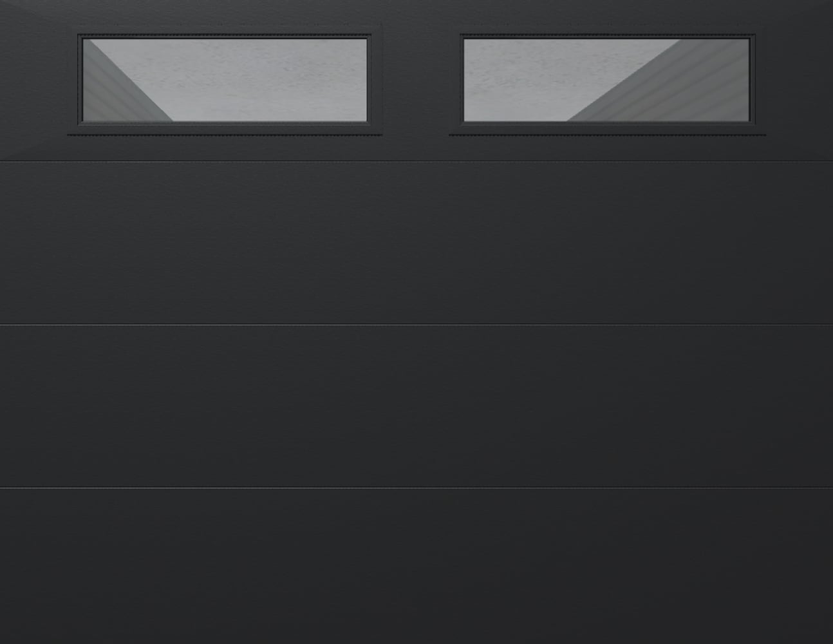Click seam line below the window panel
The image size is (833, 644).
(416, 161)
